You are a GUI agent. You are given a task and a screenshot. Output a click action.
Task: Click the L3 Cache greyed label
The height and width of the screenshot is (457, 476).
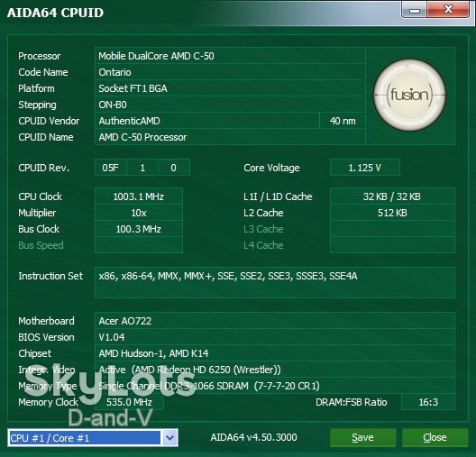point(263,229)
